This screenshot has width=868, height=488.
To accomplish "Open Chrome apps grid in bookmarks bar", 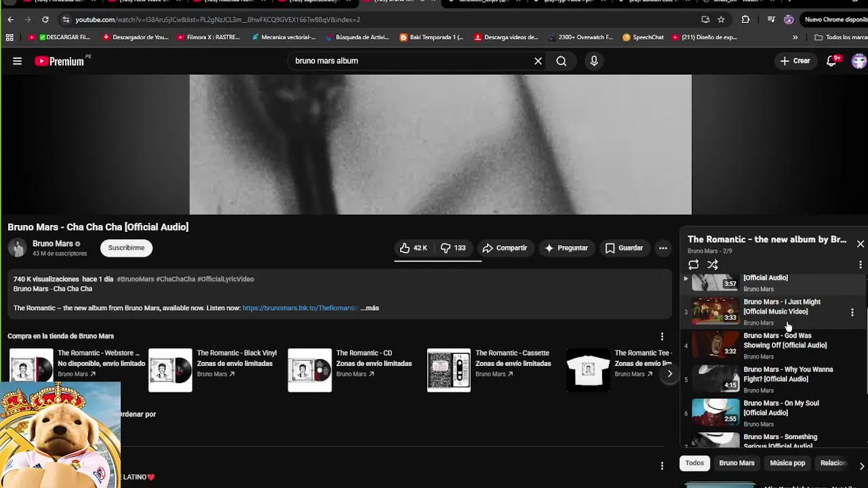I will tap(9, 37).
